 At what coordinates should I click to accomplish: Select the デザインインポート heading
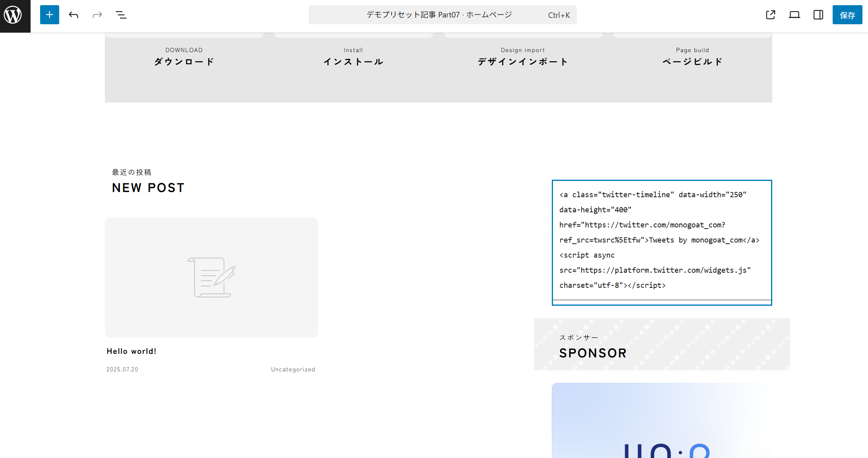[x=523, y=62]
